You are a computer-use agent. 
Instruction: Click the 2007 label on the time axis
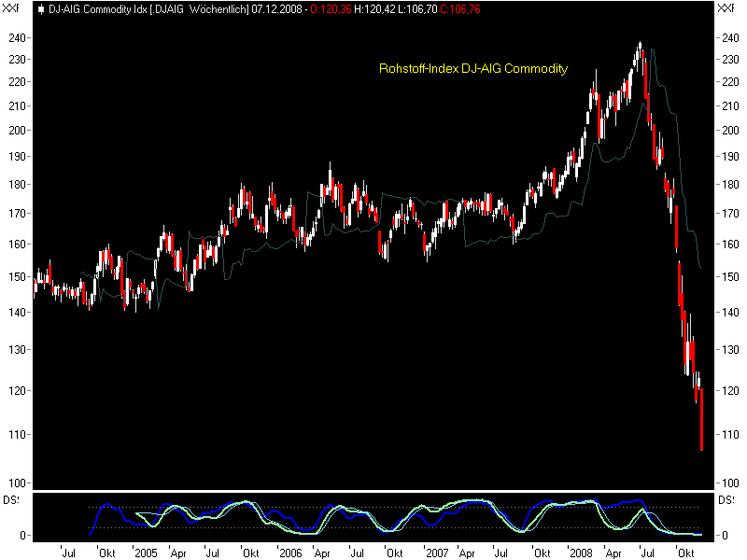pyautogui.click(x=437, y=553)
